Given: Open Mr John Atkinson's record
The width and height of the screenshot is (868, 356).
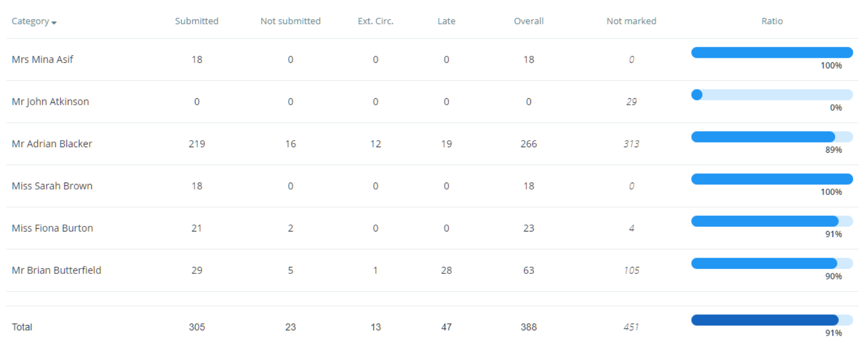Looking at the screenshot, I should [x=50, y=101].
